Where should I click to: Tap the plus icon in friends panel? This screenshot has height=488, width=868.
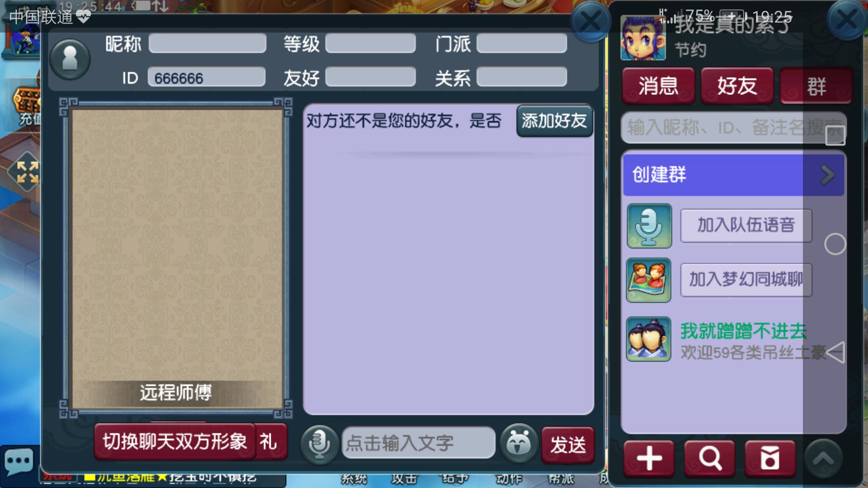tap(649, 459)
